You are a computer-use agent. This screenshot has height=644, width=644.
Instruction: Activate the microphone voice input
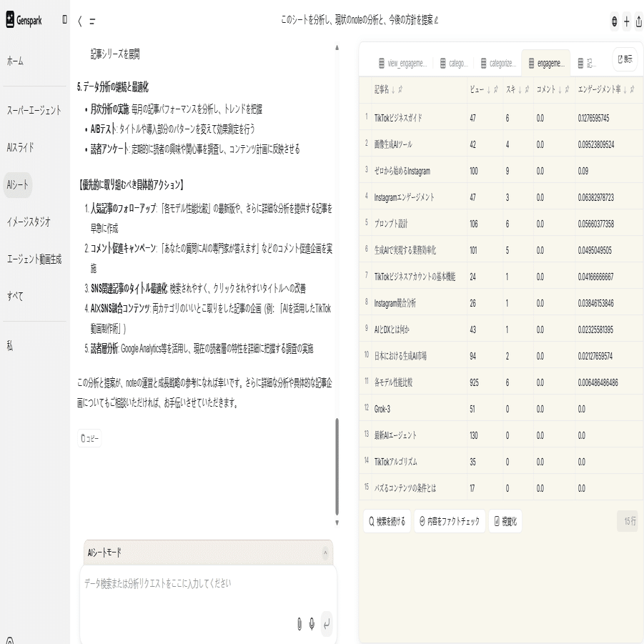(x=312, y=624)
